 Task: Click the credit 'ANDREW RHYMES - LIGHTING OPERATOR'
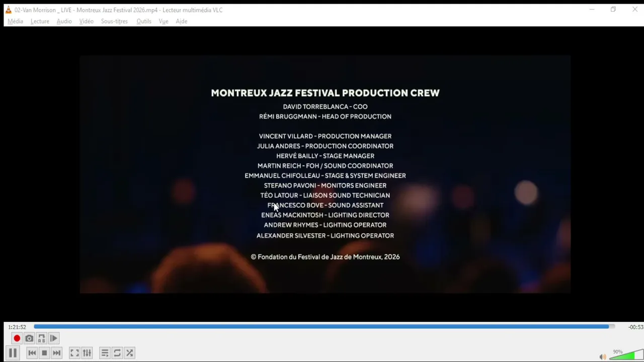[325, 225]
